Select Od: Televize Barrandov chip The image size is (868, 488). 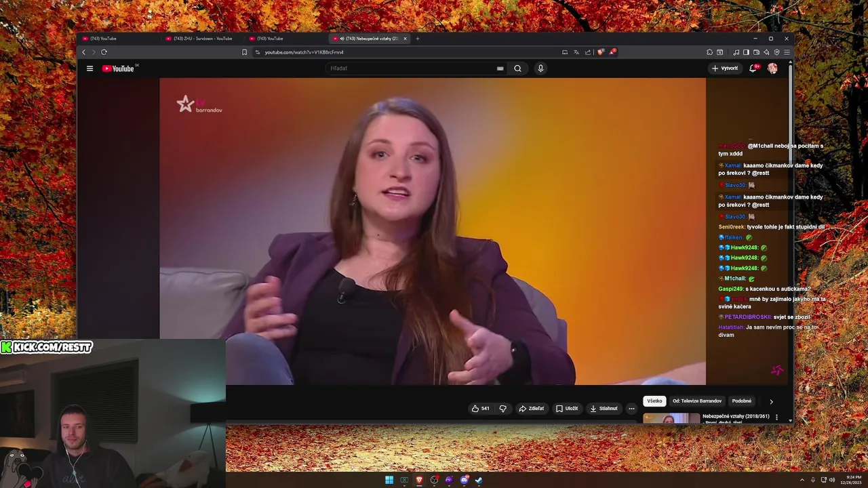click(x=697, y=401)
